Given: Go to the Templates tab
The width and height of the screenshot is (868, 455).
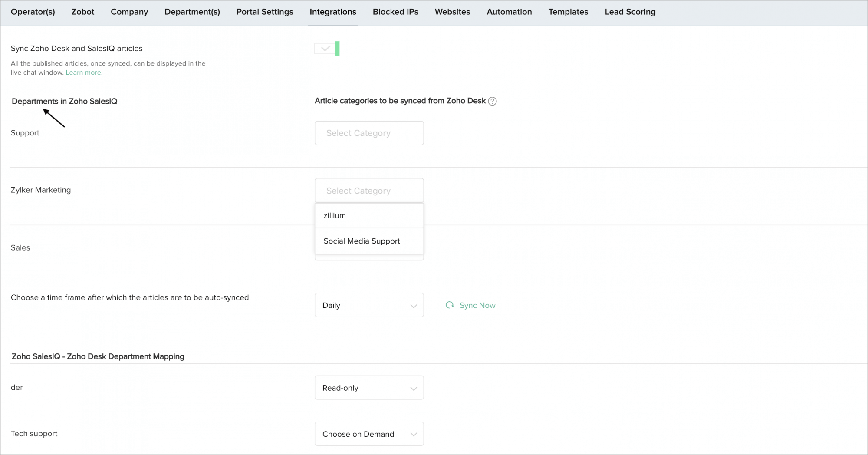Looking at the screenshot, I should [x=568, y=12].
